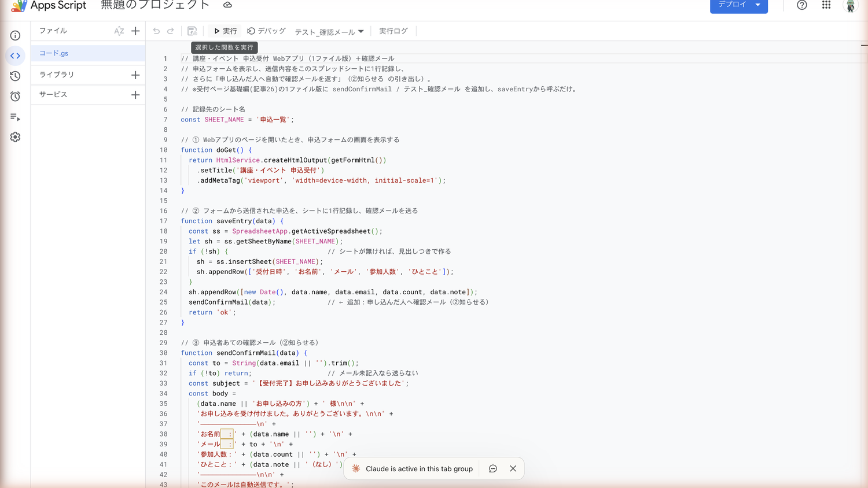Click the ファイル panel header
This screenshot has height=488, width=868.
53,31
